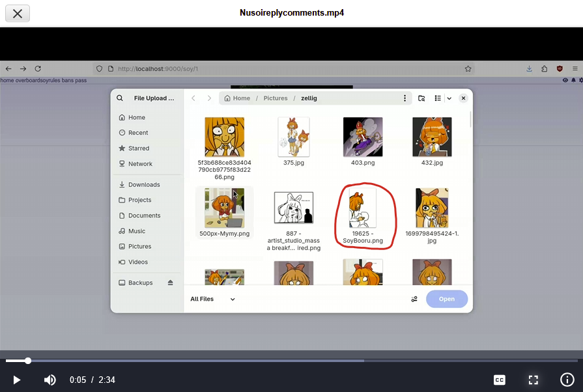This screenshot has height=392, width=583.
Task: Mute the video volume
Action: click(x=50, y=380)
